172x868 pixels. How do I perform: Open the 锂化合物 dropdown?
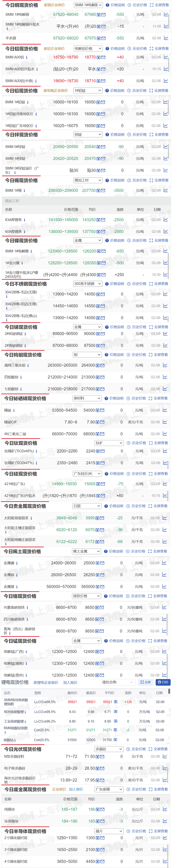118,682
